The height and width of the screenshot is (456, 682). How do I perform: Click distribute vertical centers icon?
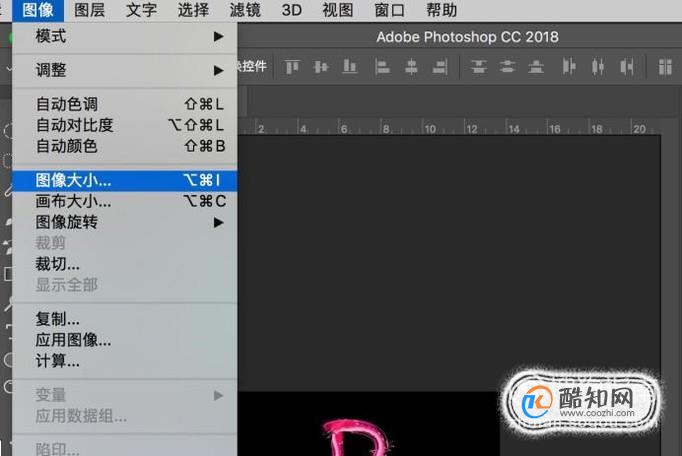tap(507, 67)
